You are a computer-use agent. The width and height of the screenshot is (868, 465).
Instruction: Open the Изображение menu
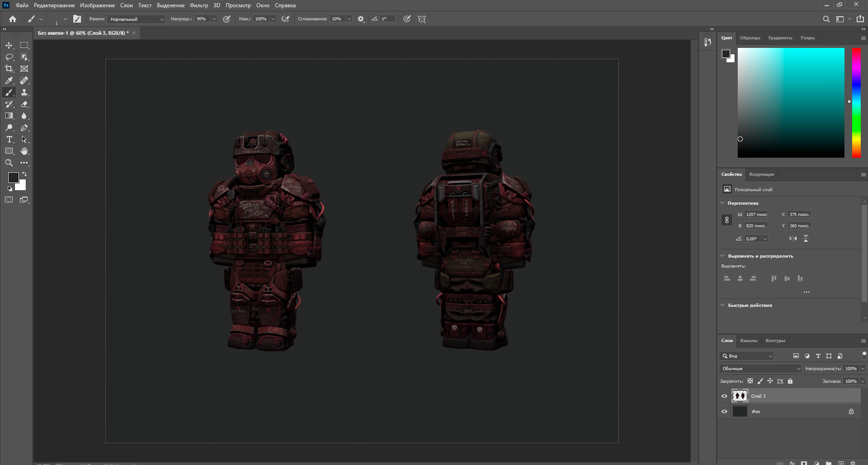tap(97, 5)
